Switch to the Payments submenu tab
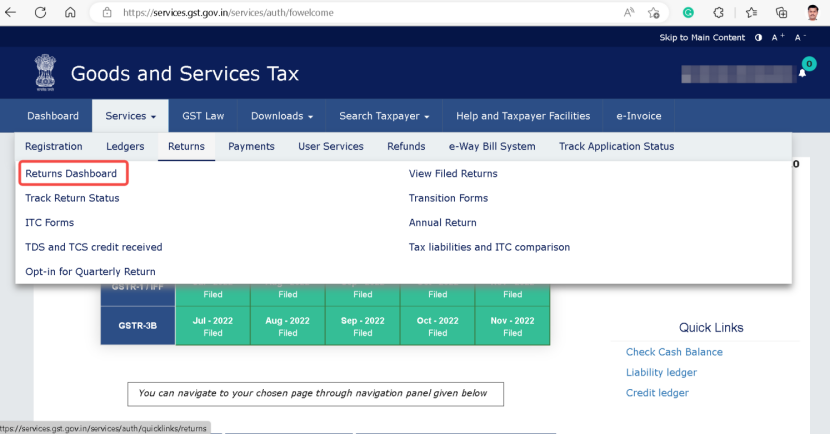The width and height of the screenshot is (830, 434). [251, 146]
